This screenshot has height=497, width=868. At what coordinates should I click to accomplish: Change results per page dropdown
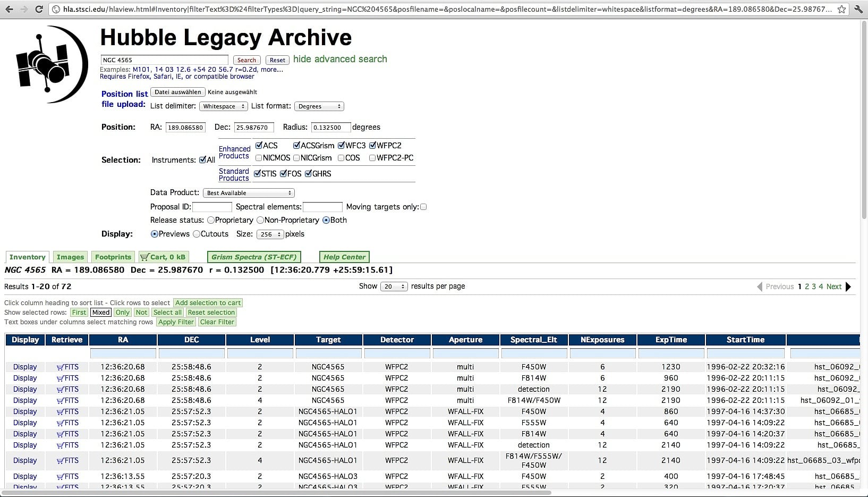coord(394,287)
